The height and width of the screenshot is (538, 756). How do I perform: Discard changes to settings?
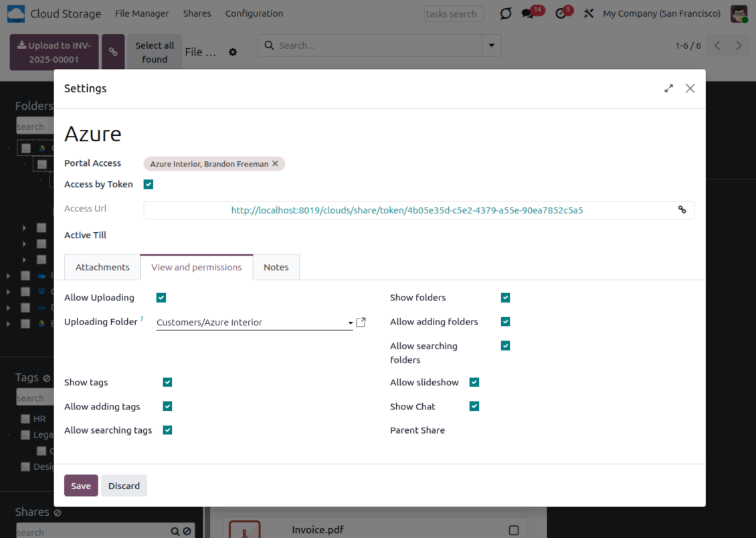(124, 486)
